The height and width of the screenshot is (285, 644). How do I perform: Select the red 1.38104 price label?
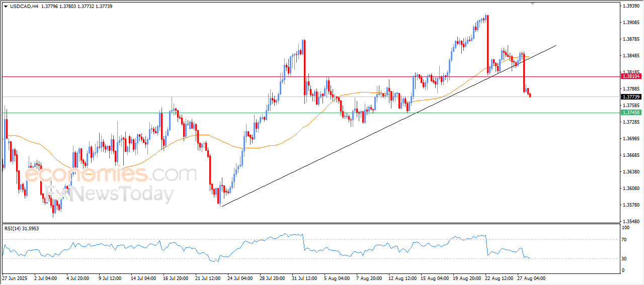(x=631, y=76)
